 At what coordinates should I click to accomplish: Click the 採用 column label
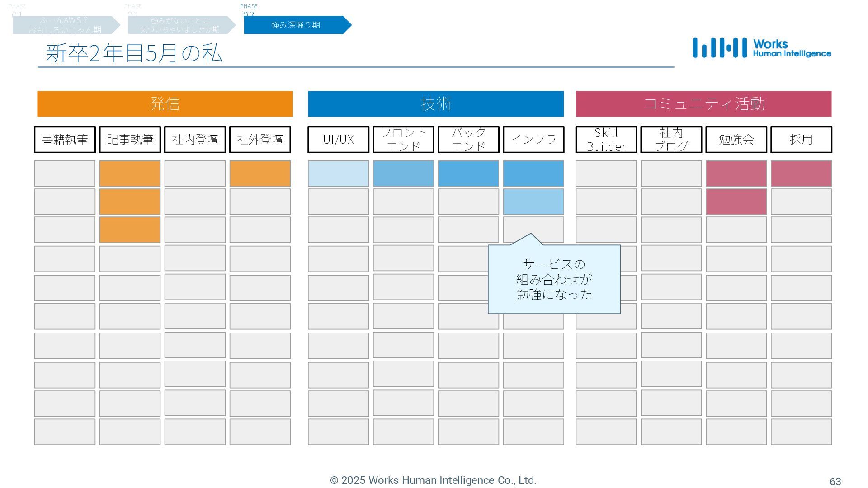coord(801,140)
